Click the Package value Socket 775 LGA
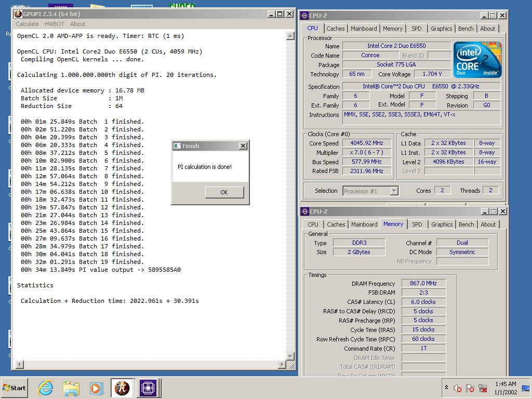 (x=396, y=64)
